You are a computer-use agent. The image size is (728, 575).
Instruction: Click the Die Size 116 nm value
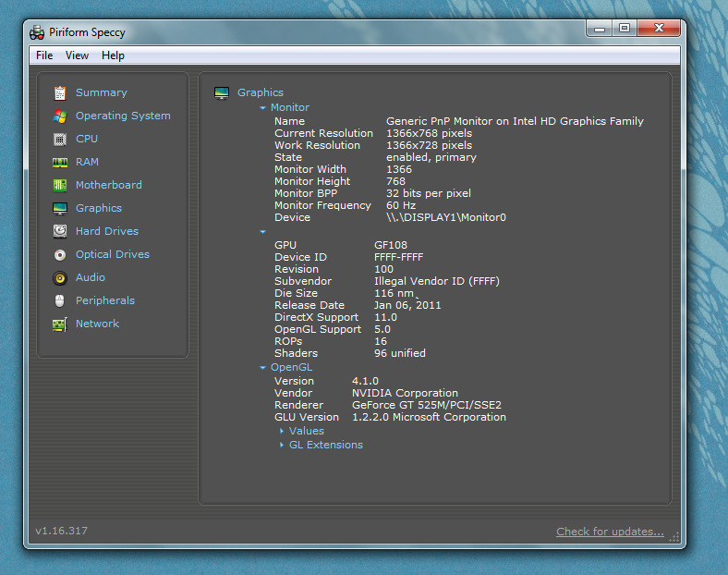394,294
